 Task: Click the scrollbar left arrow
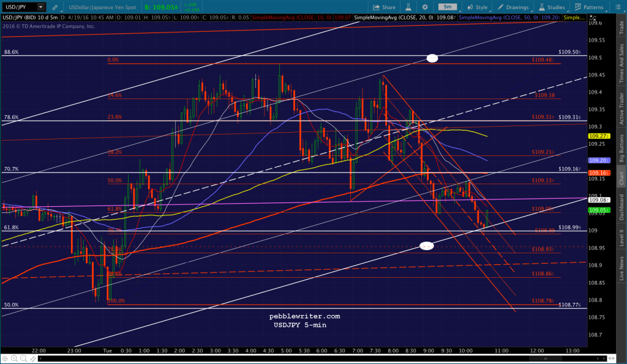40,358
